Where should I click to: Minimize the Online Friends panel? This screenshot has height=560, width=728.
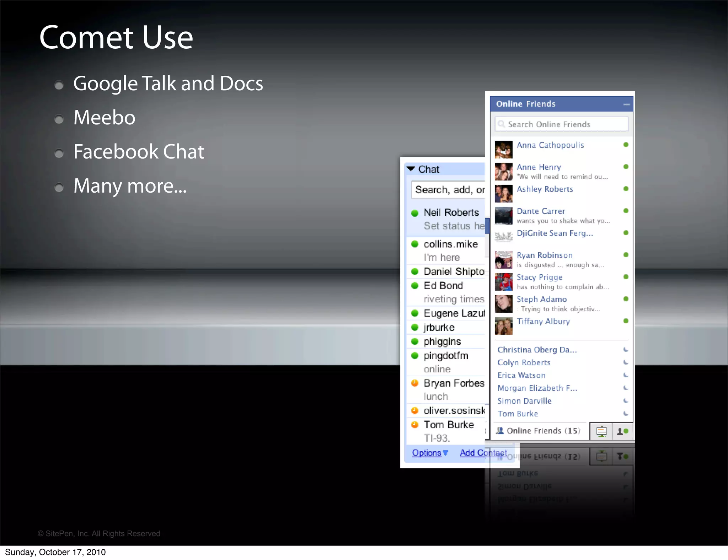pos(626,104)
